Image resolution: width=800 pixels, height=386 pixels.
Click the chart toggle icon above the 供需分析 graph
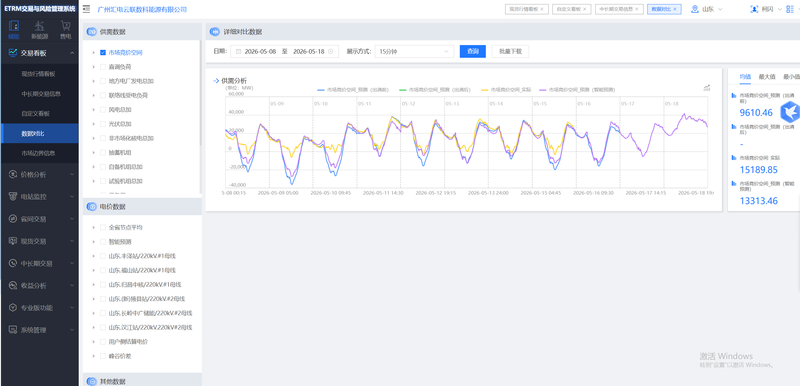(707, 88)
